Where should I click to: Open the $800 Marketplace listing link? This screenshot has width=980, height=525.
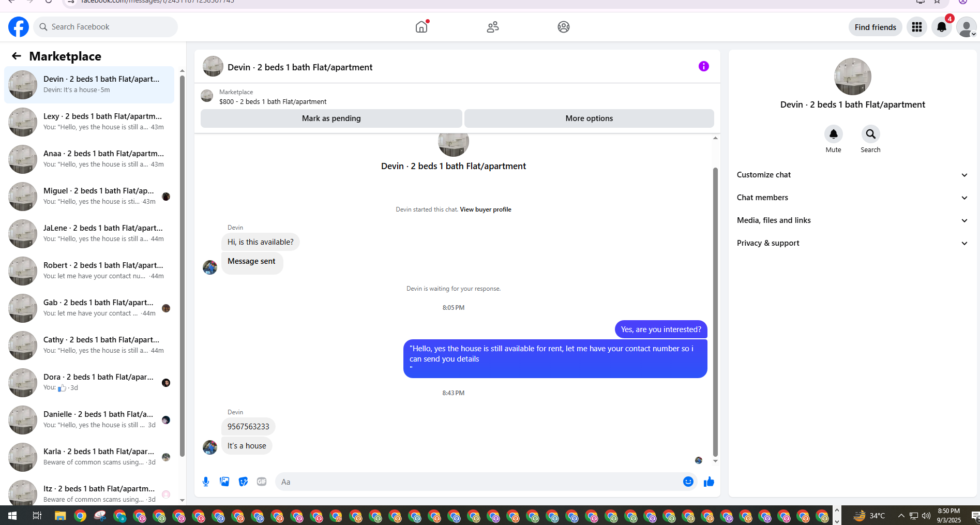(273, 101)
